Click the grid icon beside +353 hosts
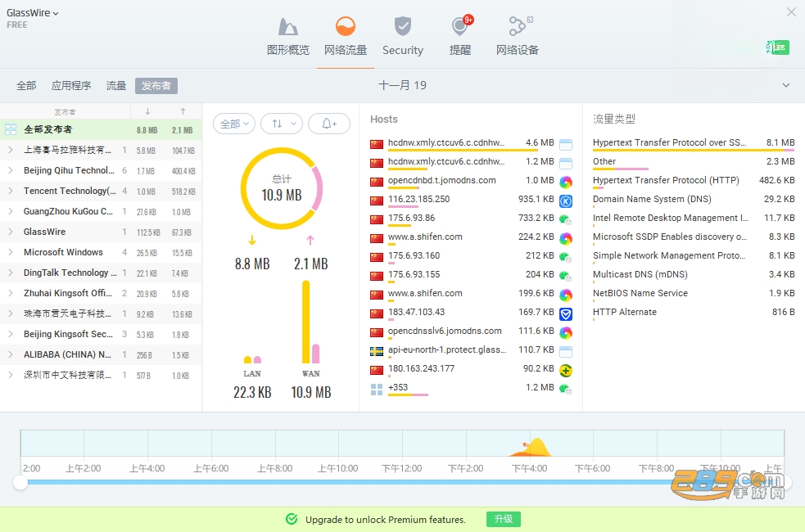The image size is (805, 532). pos(377,390)
